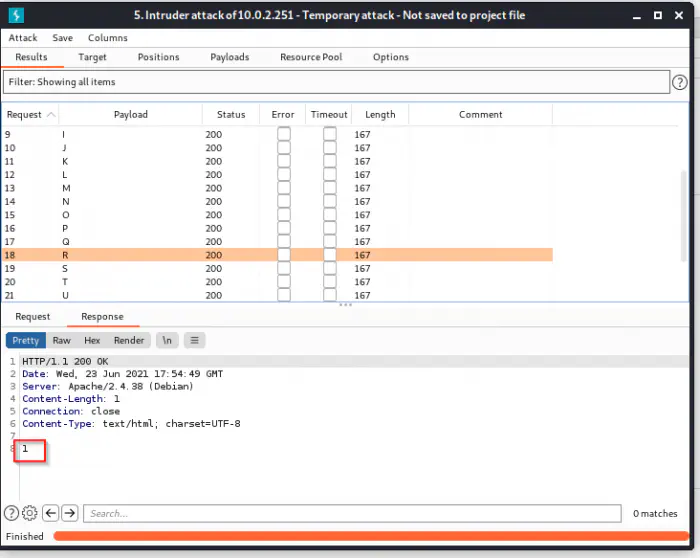Click the response Search input field
The width and height of the screenshot is (700, 558).
click(350, 513)
